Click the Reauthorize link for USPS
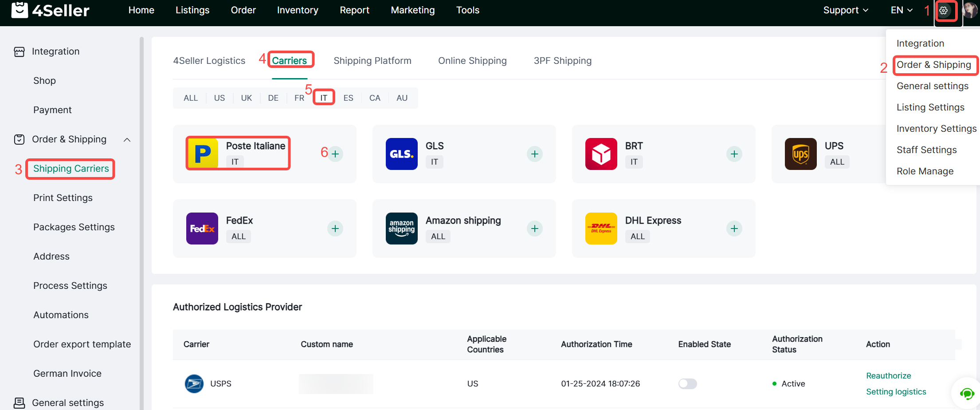The width and height of the screenshot is (980, 410). (x=888, y=376)
